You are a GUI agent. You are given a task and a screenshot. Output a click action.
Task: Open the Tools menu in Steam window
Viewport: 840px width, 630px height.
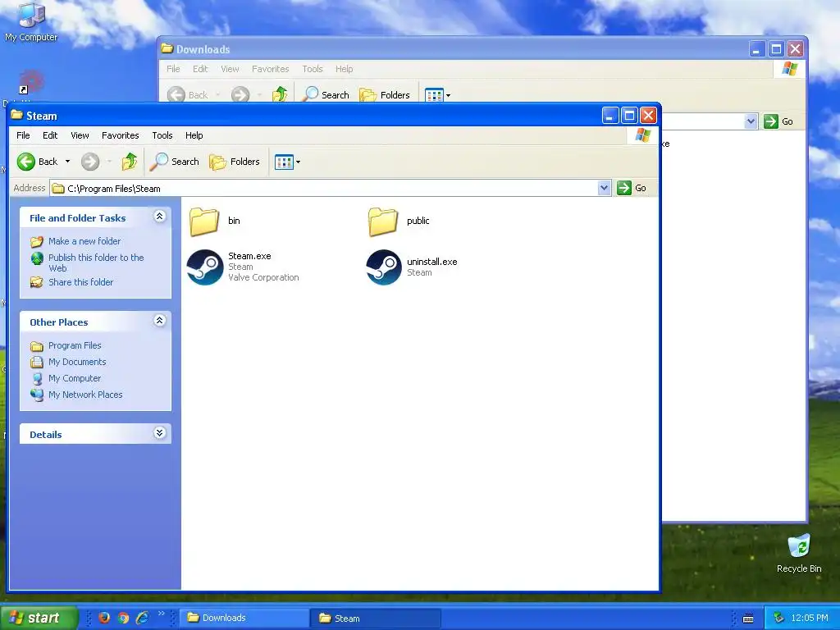(x=162, y=135)
